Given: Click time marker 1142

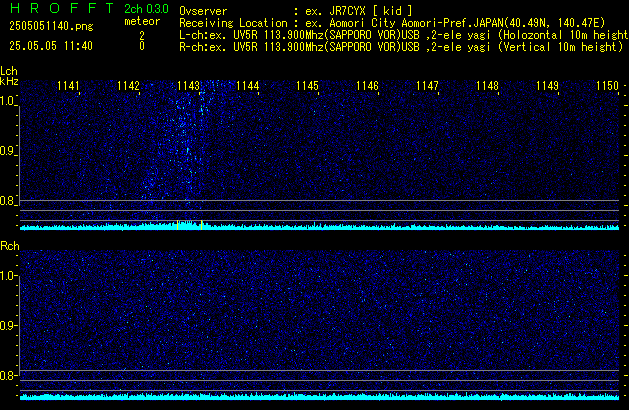Looking at the screenshot, I should tap(128, 86).
